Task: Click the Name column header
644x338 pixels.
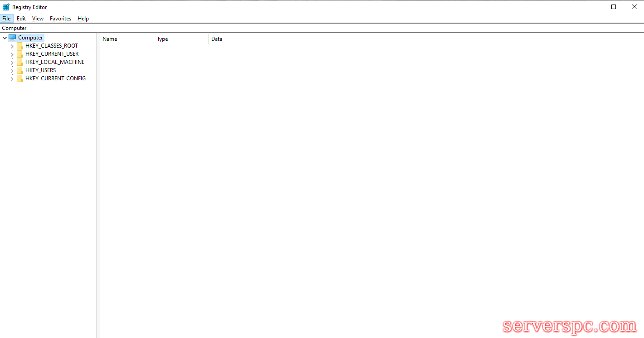Action: click(126, 39)
